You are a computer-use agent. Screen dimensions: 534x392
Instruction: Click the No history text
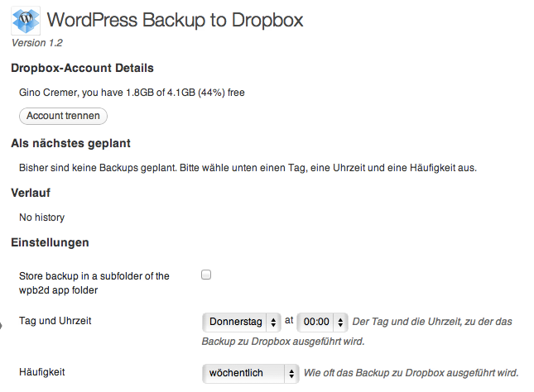click(42, 218)
